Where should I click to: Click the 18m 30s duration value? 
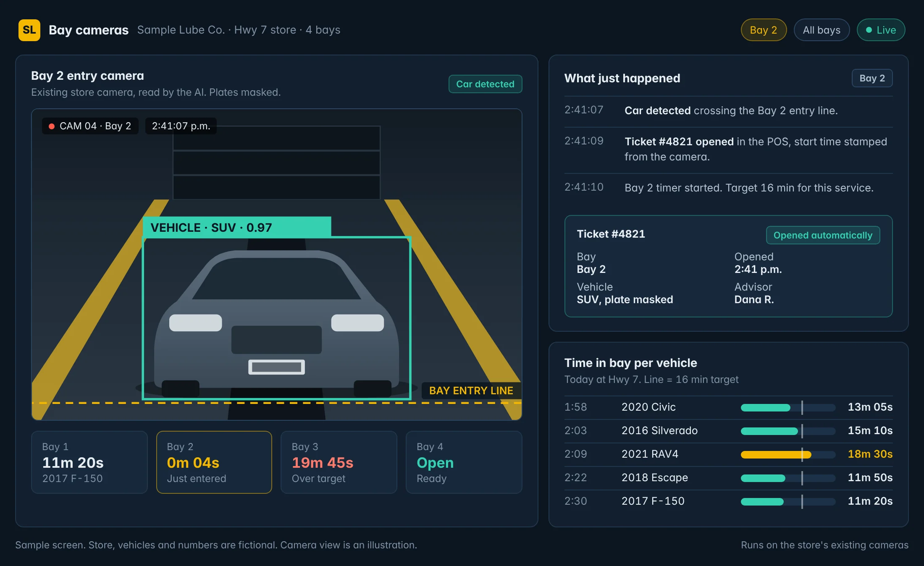tap(870, 454)
